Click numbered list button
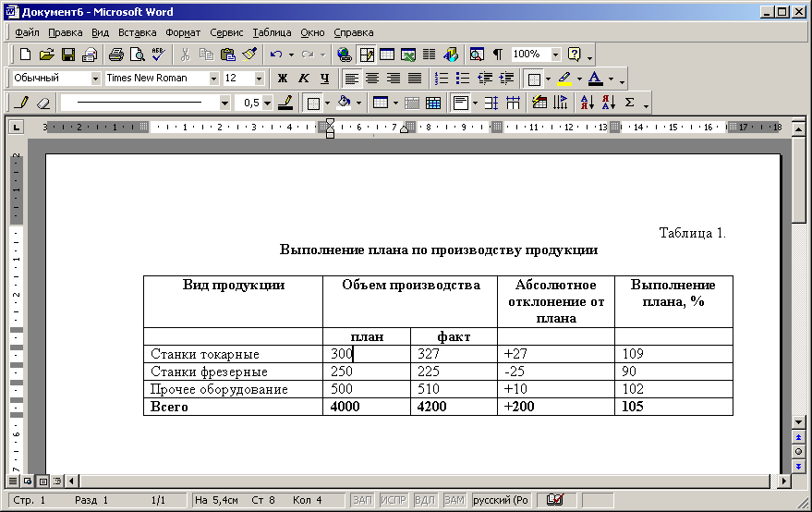Image resolution: width=812 pixels, height=512 pixels. pyautogui.click(x=442, y=79)
